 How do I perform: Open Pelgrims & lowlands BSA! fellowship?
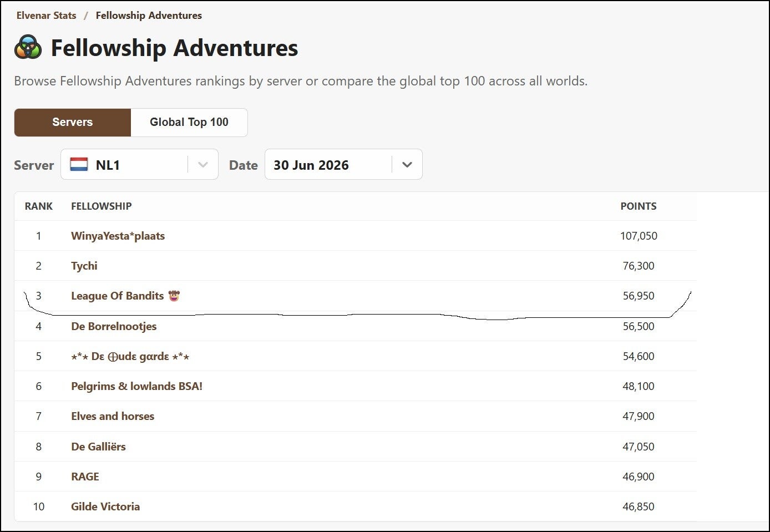click(136, 386)
